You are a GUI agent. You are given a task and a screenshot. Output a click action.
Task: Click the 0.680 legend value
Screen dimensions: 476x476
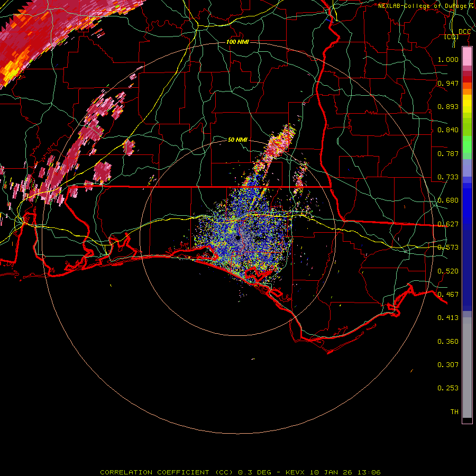point(448,200)
